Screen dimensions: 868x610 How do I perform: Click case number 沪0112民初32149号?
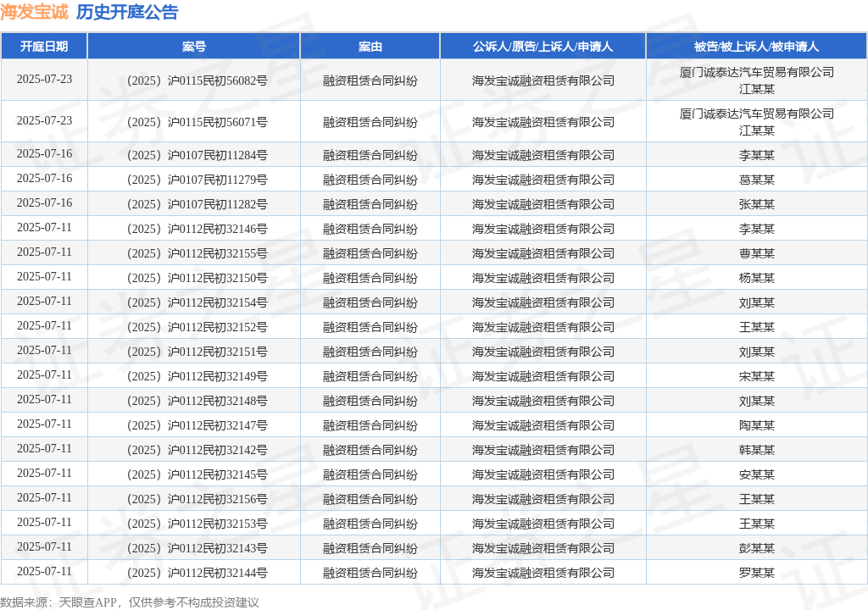(x=197, y=376)
